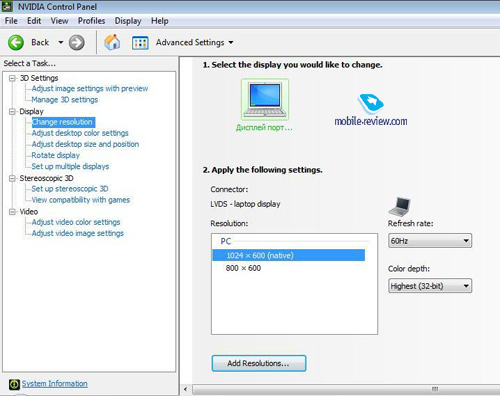The image size is (500, 396).
Task: Open Set up stereoscopic 3D
Action: (70, 189)
